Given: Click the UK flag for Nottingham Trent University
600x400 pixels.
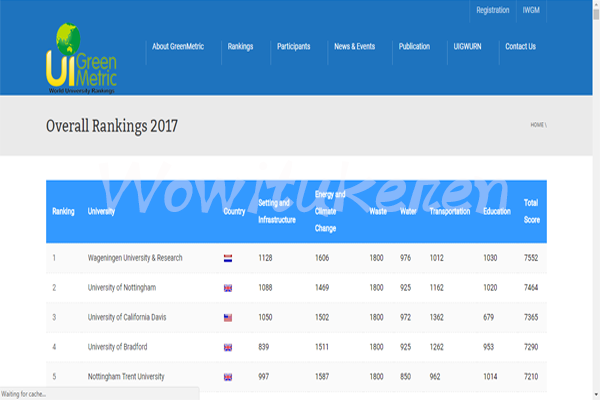Looking at the screenshot, I should (x=228, y=377).
